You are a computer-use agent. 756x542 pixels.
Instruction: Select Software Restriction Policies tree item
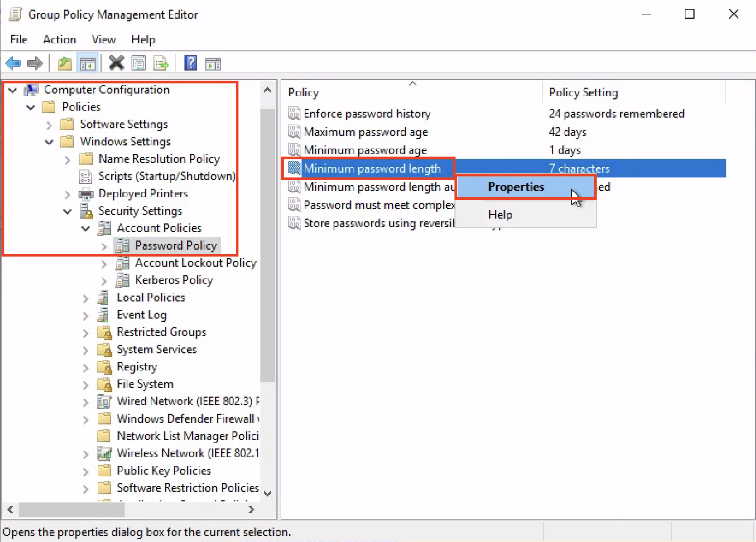click(x=188, y=488)
